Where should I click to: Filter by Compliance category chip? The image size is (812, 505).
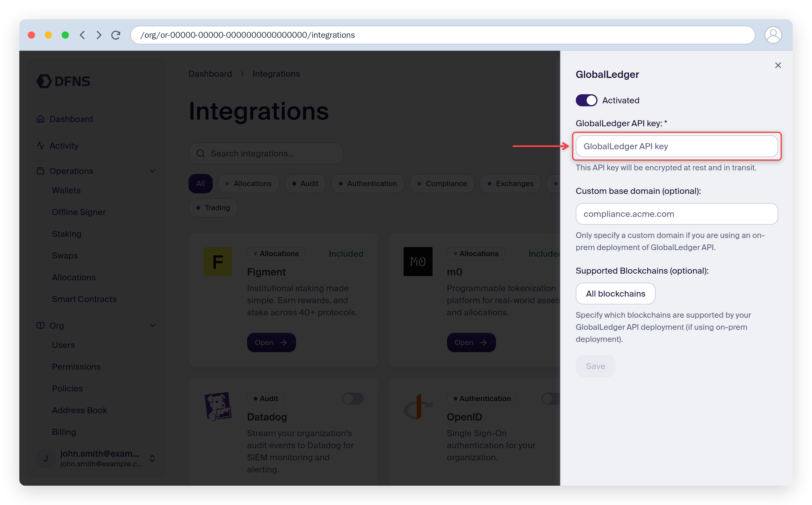point(442,183)
